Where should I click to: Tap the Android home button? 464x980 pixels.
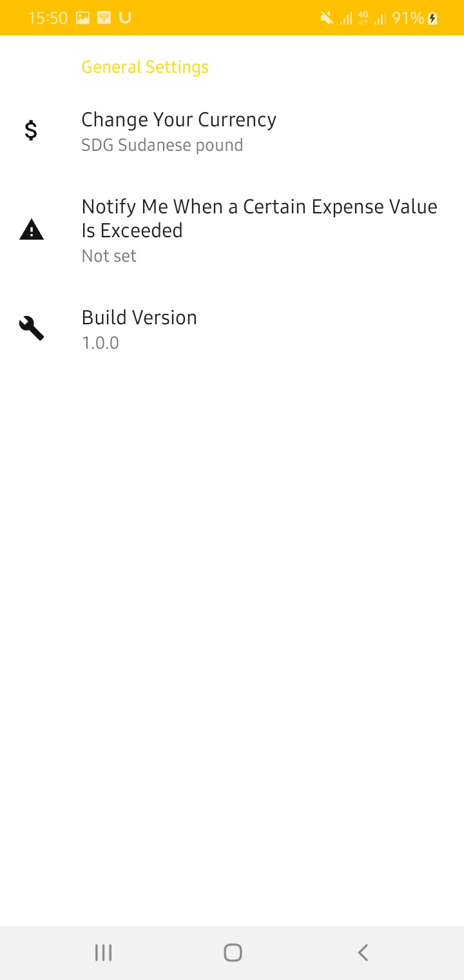pos(233,952)
